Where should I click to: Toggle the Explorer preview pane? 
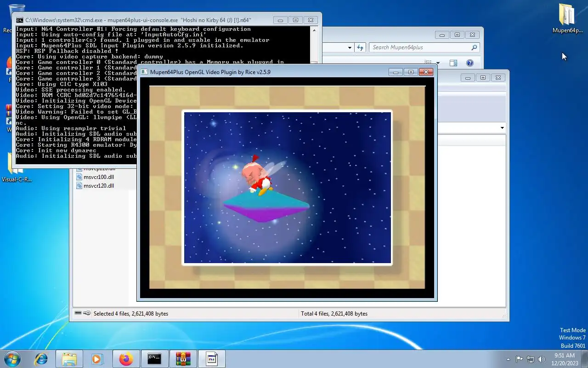point(453,63)
